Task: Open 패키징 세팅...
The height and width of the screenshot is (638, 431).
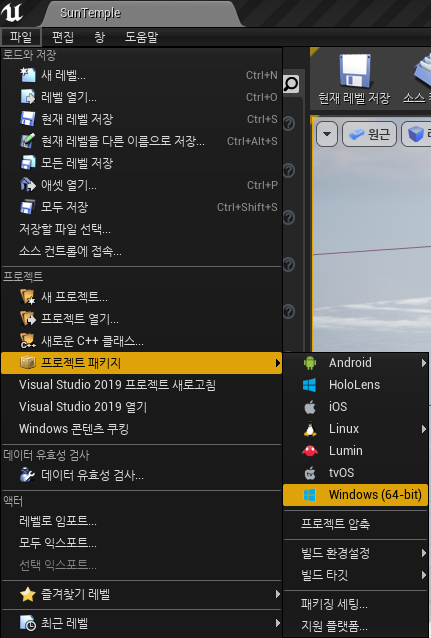Action: click(355, 604)
